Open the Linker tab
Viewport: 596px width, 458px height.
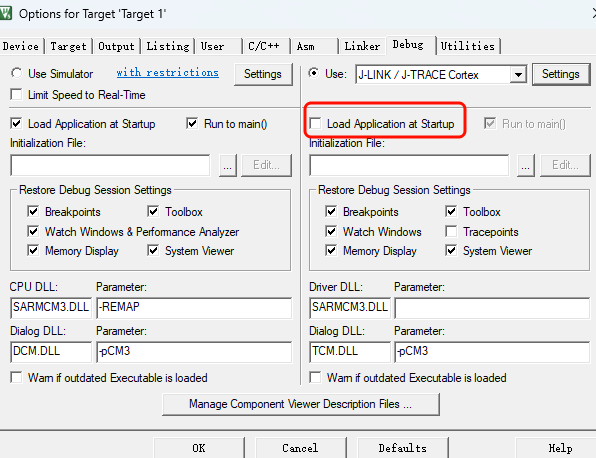click(362, 46)
